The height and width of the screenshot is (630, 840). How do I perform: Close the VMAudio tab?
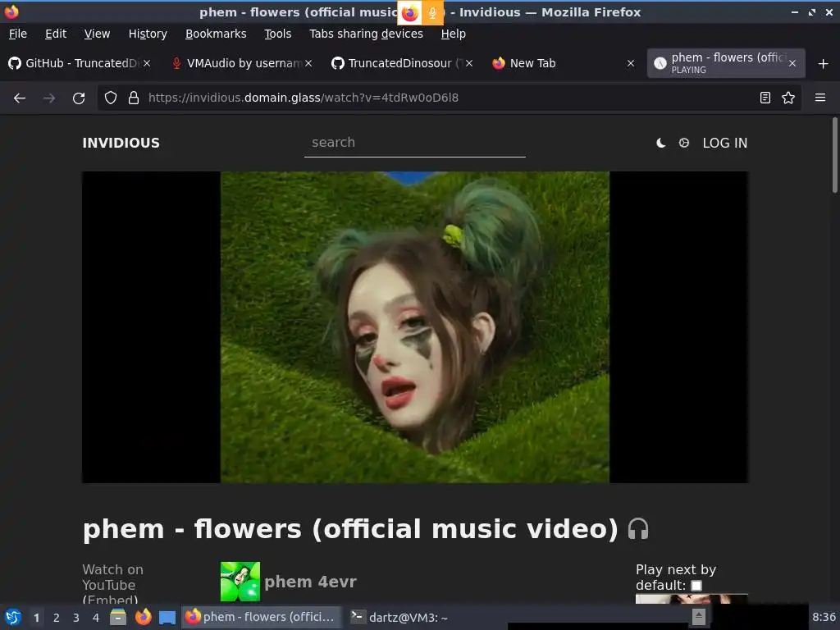[308, 63]
